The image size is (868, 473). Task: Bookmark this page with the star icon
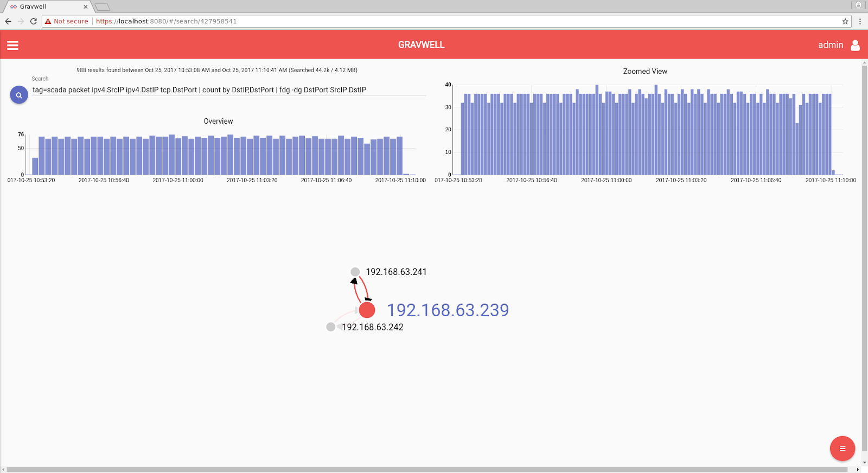(845, 21)
